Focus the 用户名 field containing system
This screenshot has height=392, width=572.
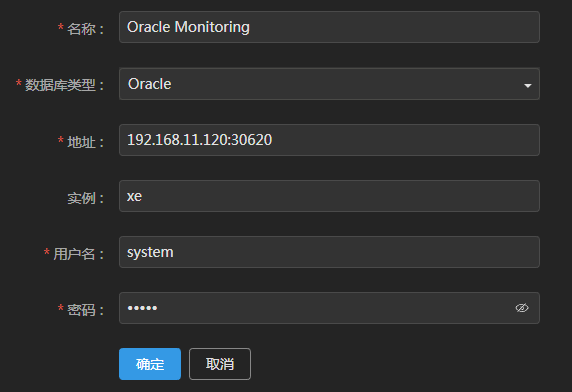pos(329,252)
